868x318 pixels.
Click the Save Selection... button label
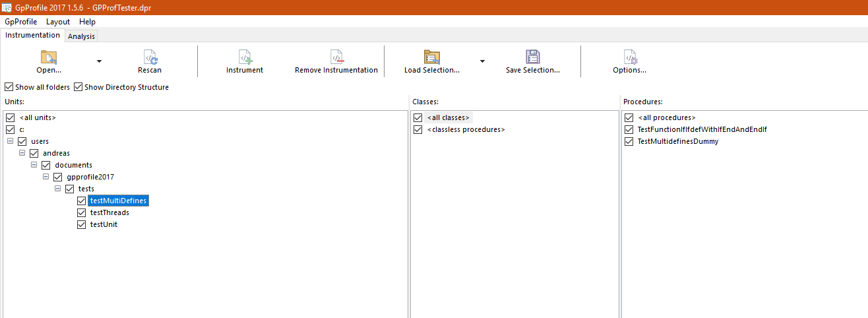point(533,70)
